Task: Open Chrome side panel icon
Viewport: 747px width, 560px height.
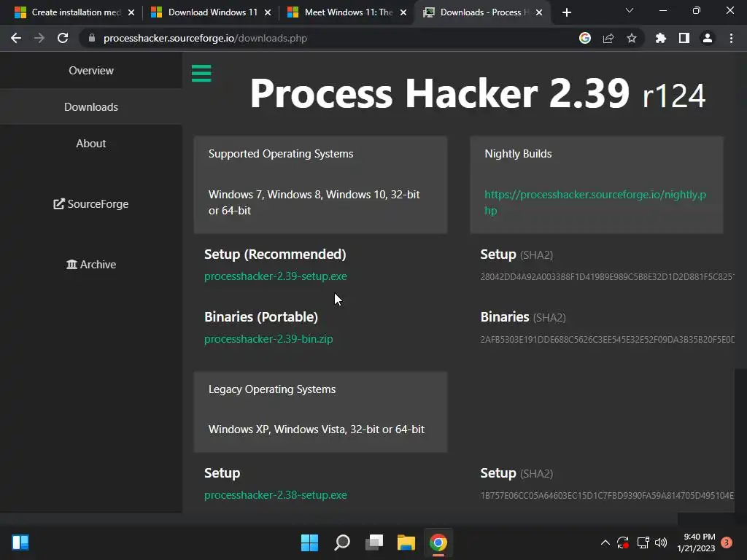Action: 684,38
